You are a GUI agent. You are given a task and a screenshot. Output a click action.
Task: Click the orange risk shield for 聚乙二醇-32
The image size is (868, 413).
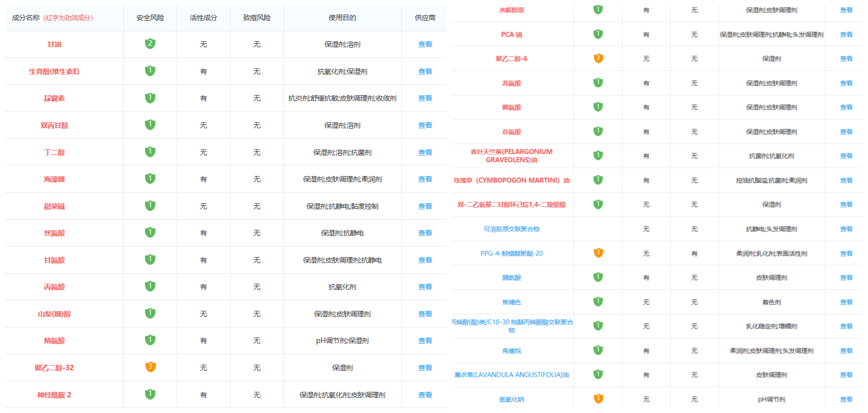point(150,367)
